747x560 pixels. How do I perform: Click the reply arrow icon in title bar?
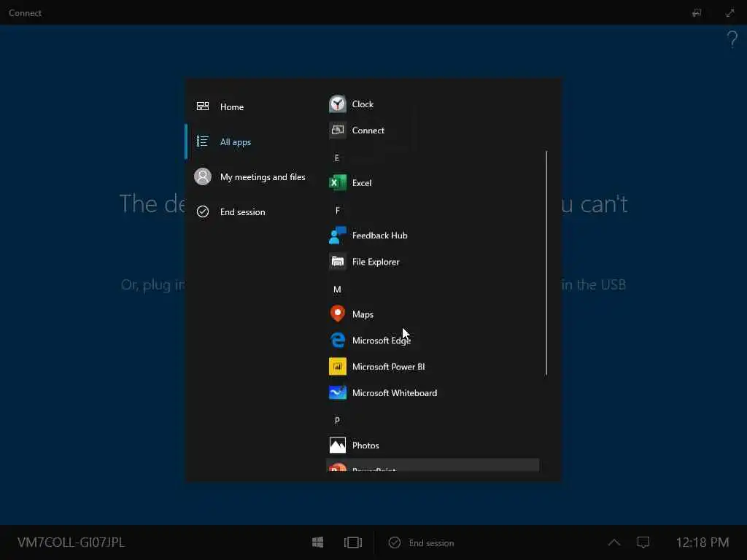point(697,13)
